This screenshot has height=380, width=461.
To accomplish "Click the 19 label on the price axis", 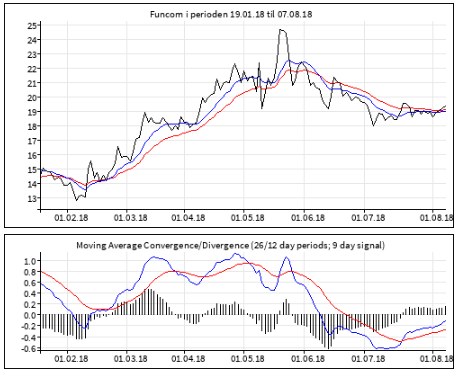I will click(x=32, y=112).
